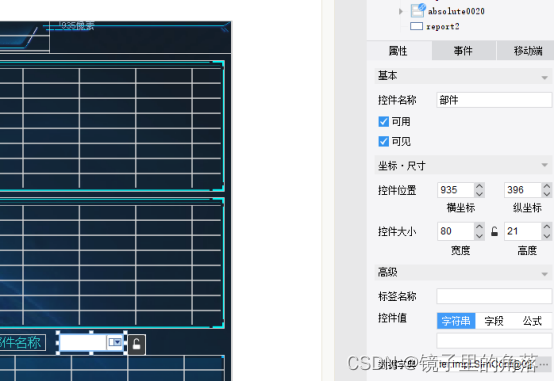
Task: Click the 纵坐标 value field 396
Action: (523, 190)
